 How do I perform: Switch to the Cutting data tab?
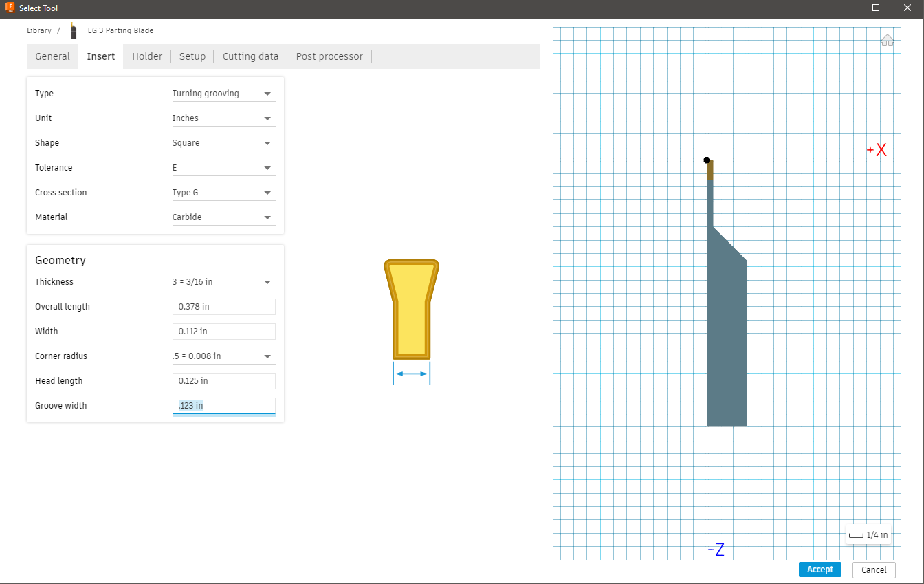coord(250,56)
